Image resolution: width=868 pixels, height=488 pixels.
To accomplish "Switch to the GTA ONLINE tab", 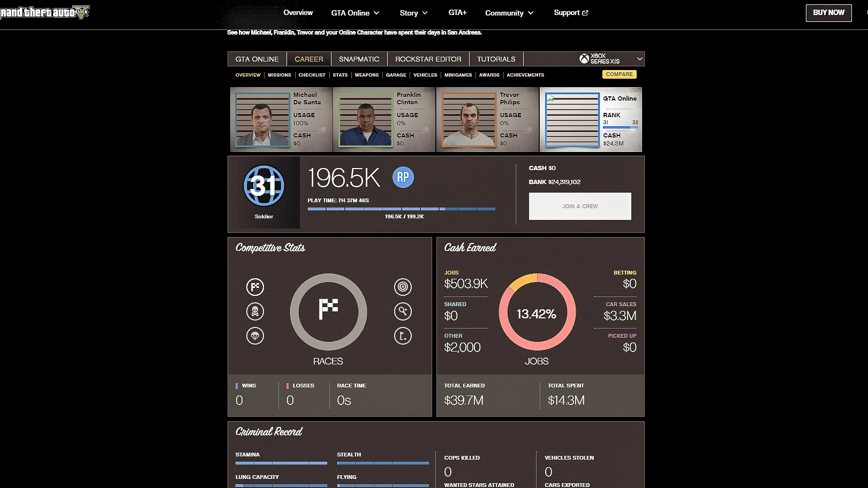I will (x=257, y=59).
